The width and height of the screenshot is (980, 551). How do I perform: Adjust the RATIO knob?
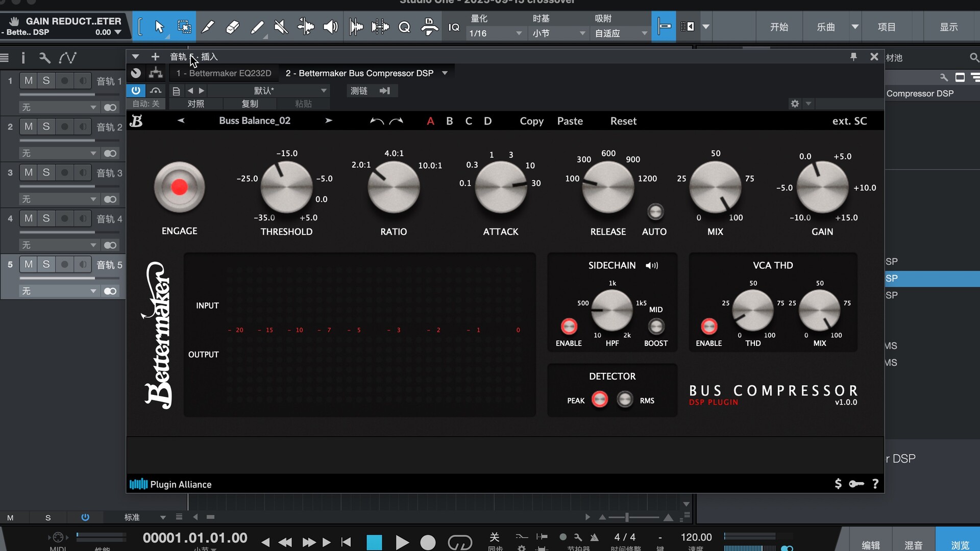coord(394,187)
